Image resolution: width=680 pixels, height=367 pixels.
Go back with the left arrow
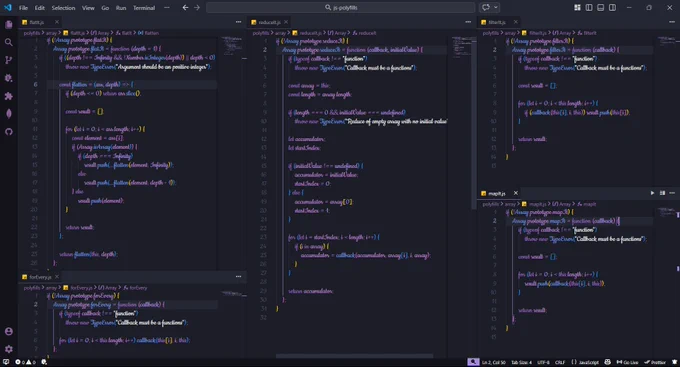[185, 7]
